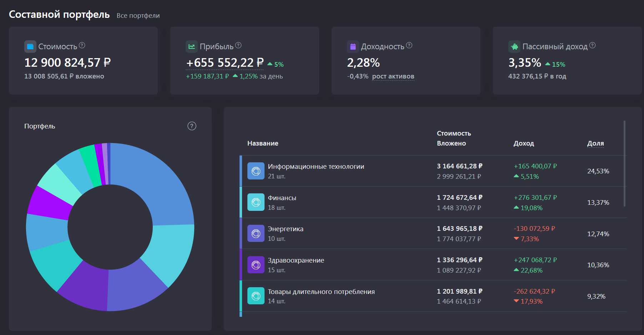Click the green up arrow beside 5,51%
Screen dimensions: 644x335
pyautogui.click(x=516, y=176)
